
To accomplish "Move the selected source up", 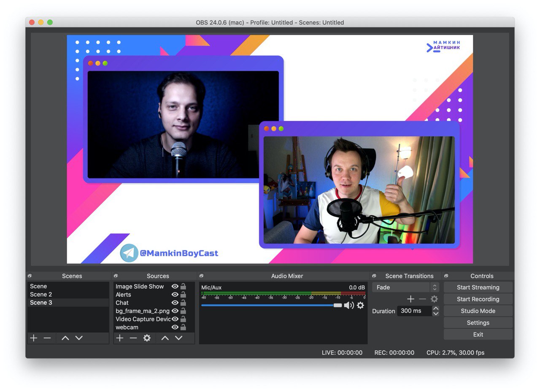I will tap(165, 338).
